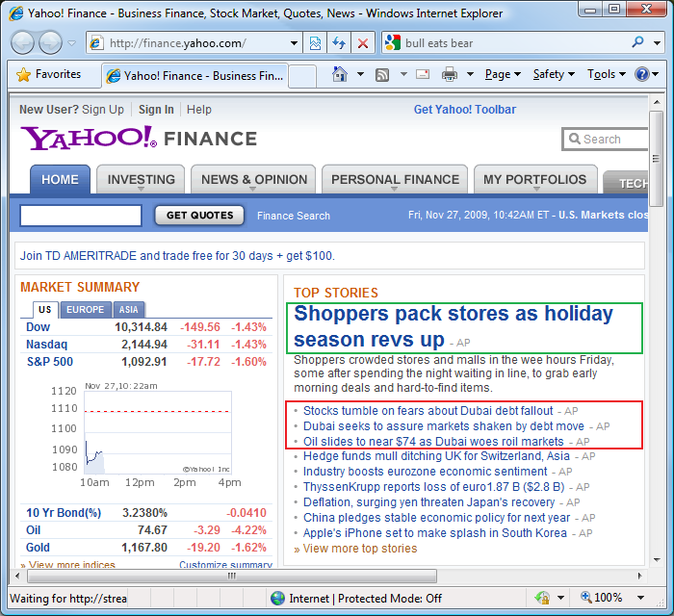Click the Refresh arrows icon
The image size is (674, 616).
339,43
